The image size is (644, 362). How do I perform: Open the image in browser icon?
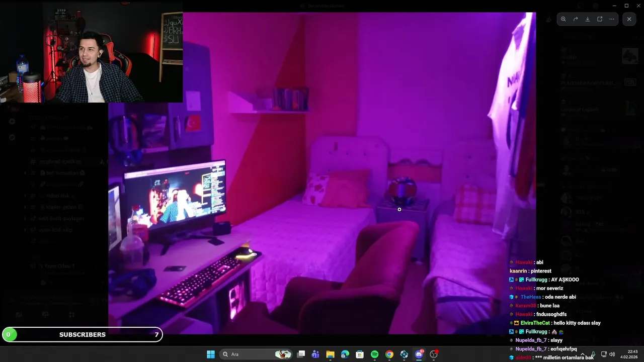pos(600,19)
